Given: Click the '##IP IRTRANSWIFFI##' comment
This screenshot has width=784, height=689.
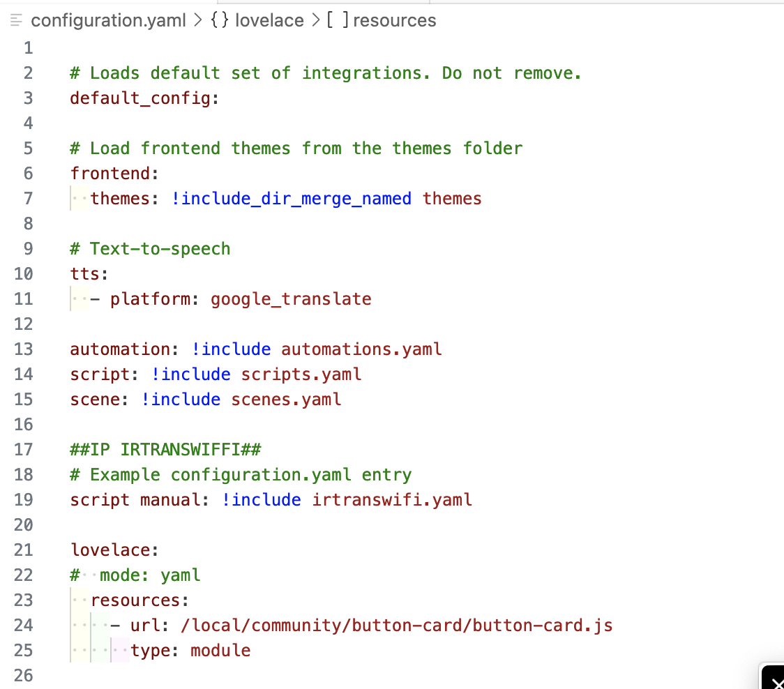Looking at the screenshot, I should [x=165, y=450].
